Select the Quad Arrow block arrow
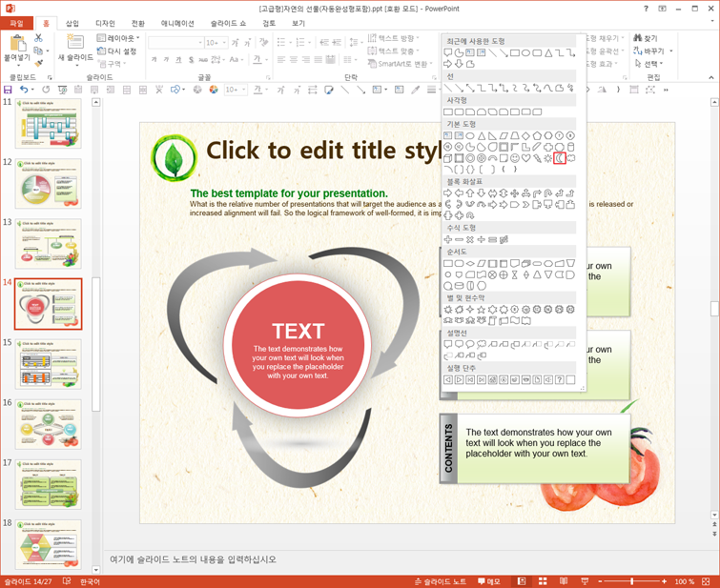Image resolution: width=720 pixels, height=588 pixels. (515, 193)
